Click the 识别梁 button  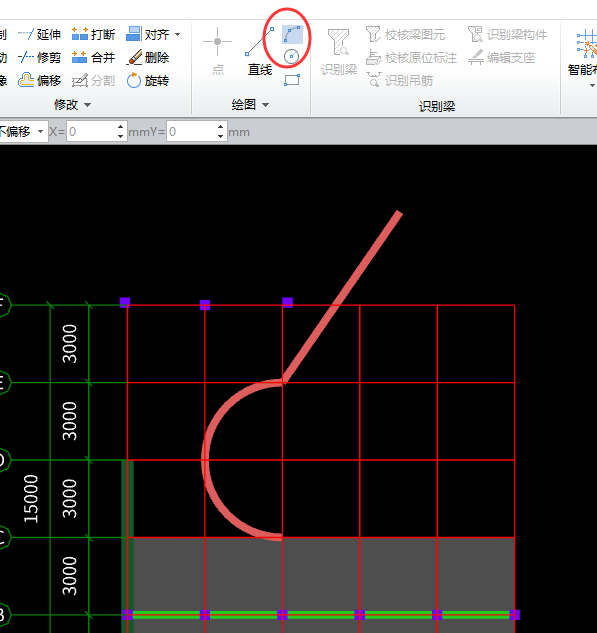pos(339,52)
